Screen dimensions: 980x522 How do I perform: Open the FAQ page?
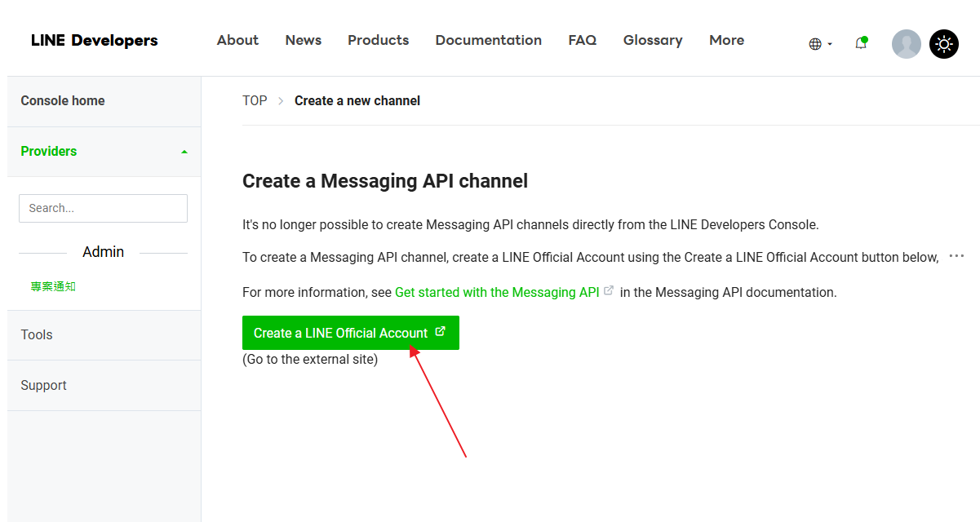583,40
